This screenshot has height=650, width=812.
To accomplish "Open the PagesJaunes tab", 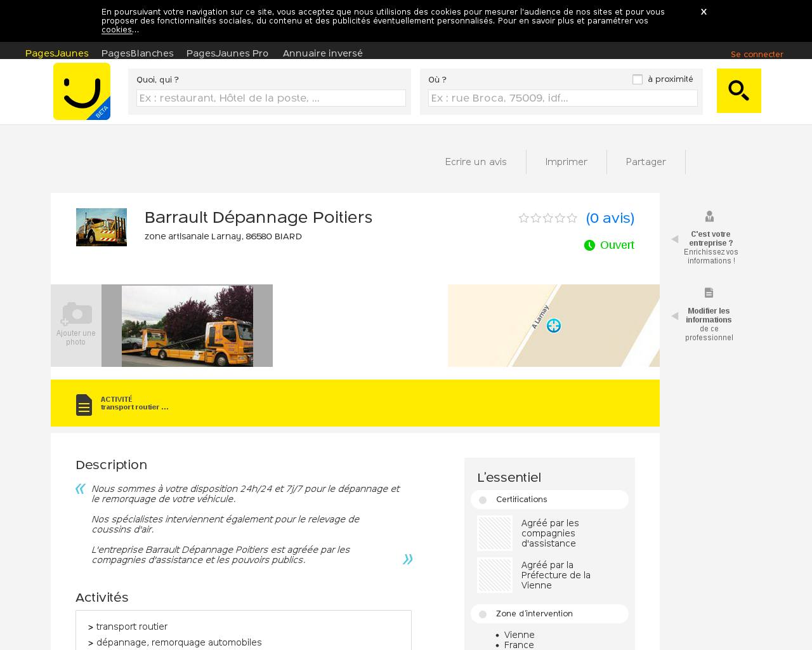I will point(57,53).
